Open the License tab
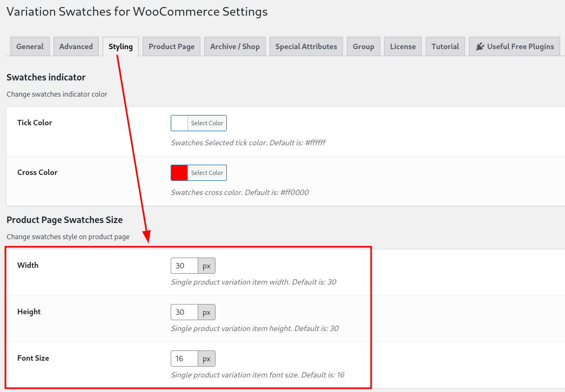Screen dimensions: 565x392 [403, 46]
